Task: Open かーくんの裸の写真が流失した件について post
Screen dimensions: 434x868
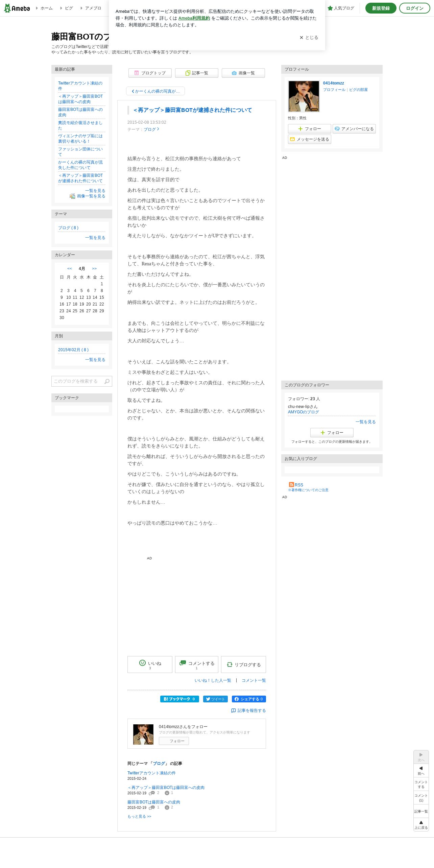Action: pyautogui.click(x=80, y=165)
